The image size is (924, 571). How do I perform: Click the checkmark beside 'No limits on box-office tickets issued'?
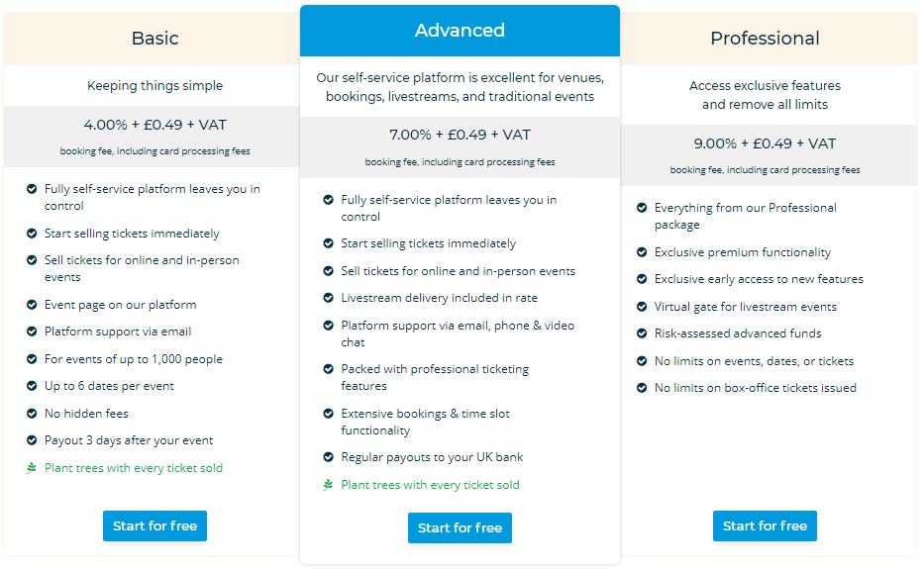pos(642,388)
